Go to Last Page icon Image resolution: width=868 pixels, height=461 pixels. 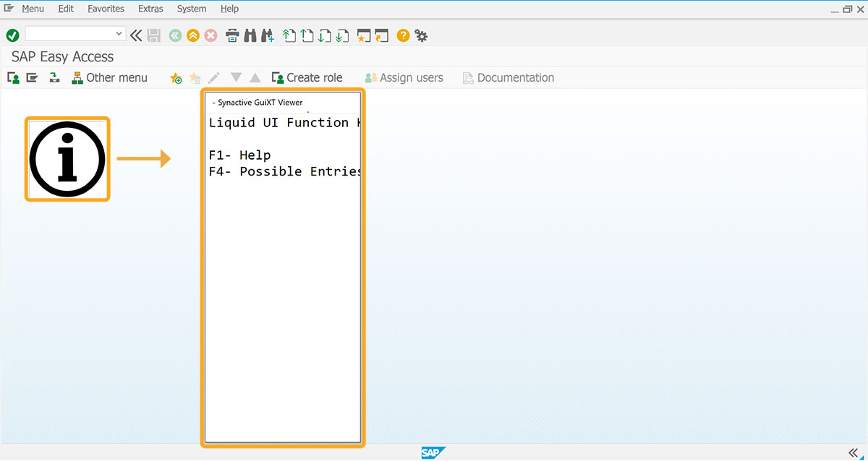click(342, 35)
